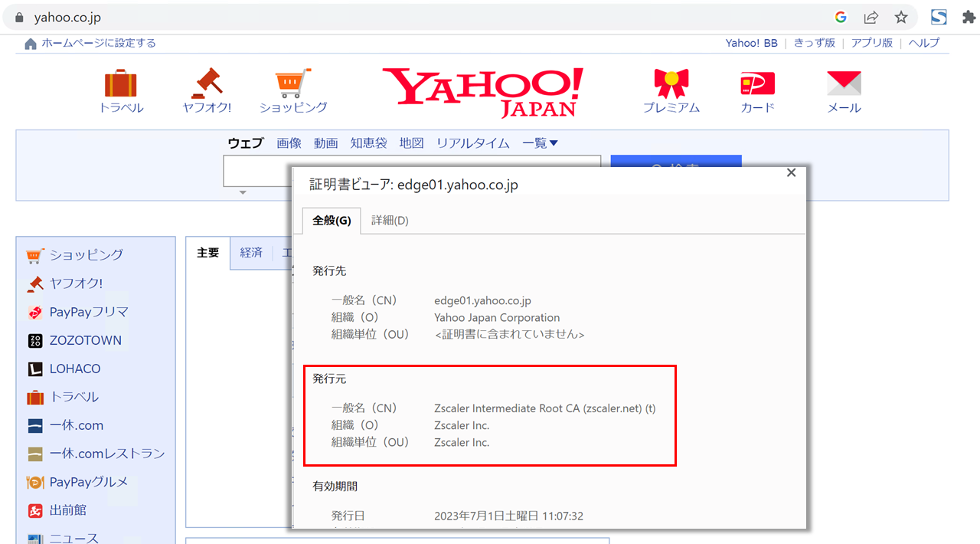Image resolution: width=980 pixels, height=544 pixels.
Task: Select the ウェブ search category
Action: pos(245,143)
